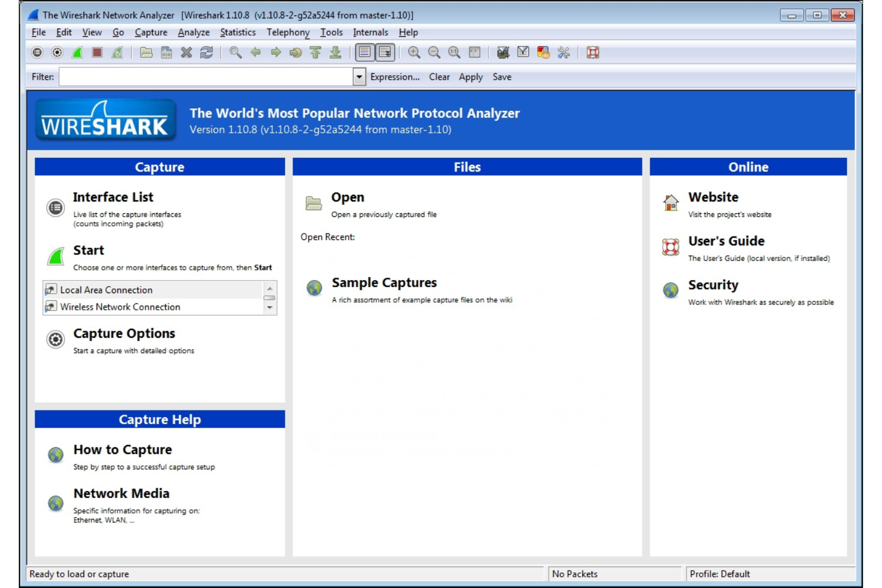Click the Find Packet magnifier icon
Viewport: 882px width, 588px height.
(235, 54)
